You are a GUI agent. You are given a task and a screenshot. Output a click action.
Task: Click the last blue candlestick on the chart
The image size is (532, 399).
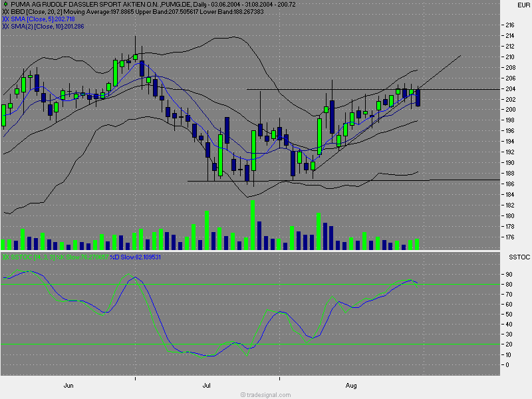coord(418,98)
